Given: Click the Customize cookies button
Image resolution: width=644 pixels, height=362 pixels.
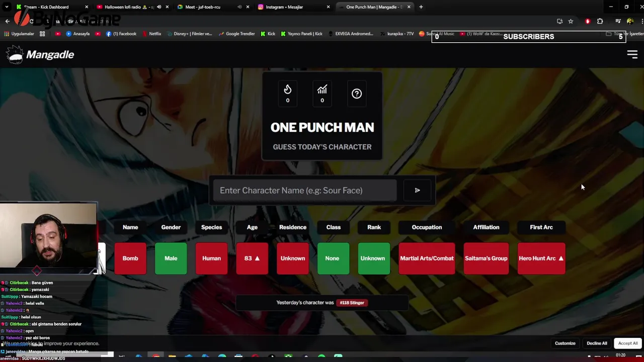Looking at the screenshot, I should 565,343.
